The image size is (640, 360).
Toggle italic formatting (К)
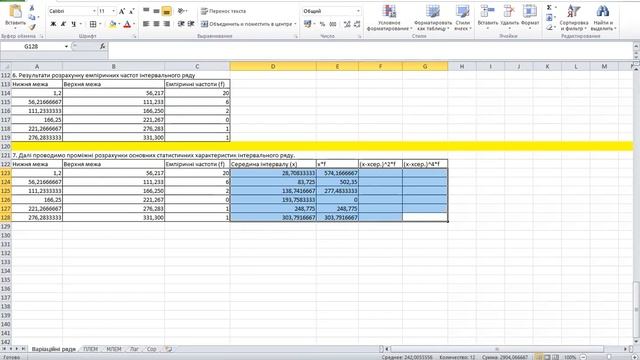(63, 24)
